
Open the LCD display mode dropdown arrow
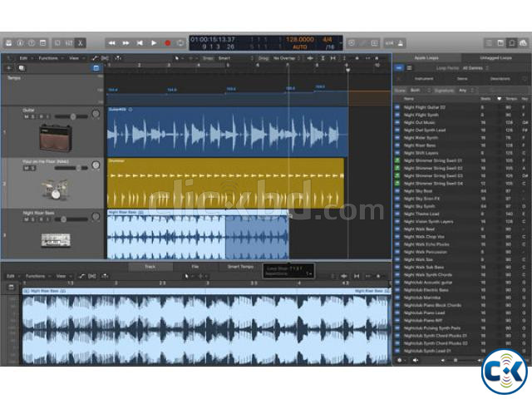tap(340, 43)
